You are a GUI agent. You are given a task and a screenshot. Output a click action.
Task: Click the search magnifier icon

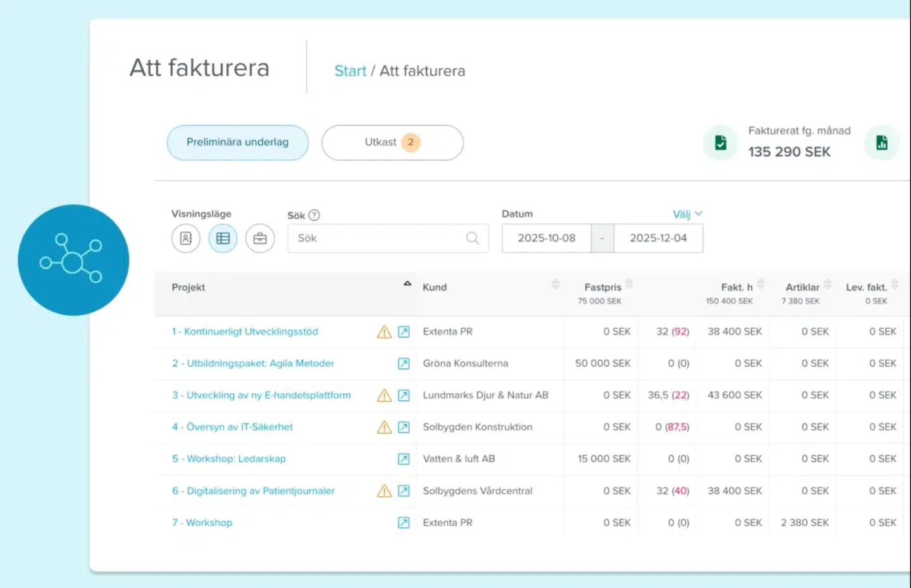pos(473,238)
